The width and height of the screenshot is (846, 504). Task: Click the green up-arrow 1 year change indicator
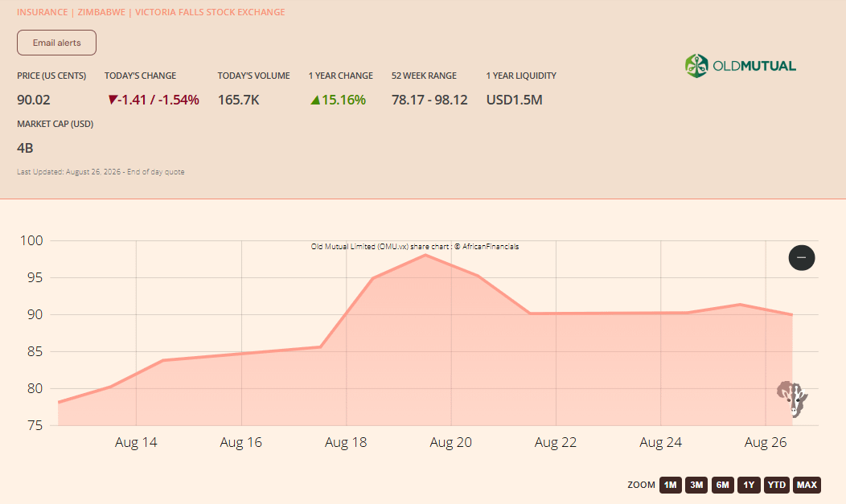(x=315, y=100)
